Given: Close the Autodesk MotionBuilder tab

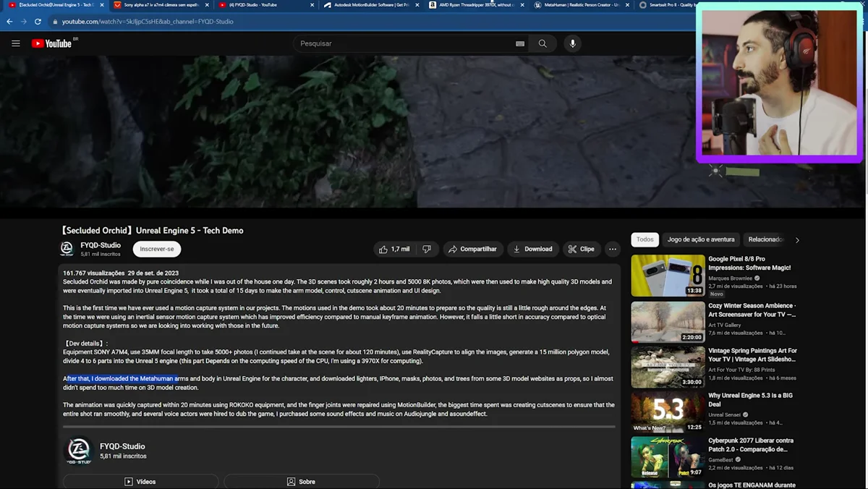Looking at the screenshot, I should pyautogui.click(x=417, y=5).
